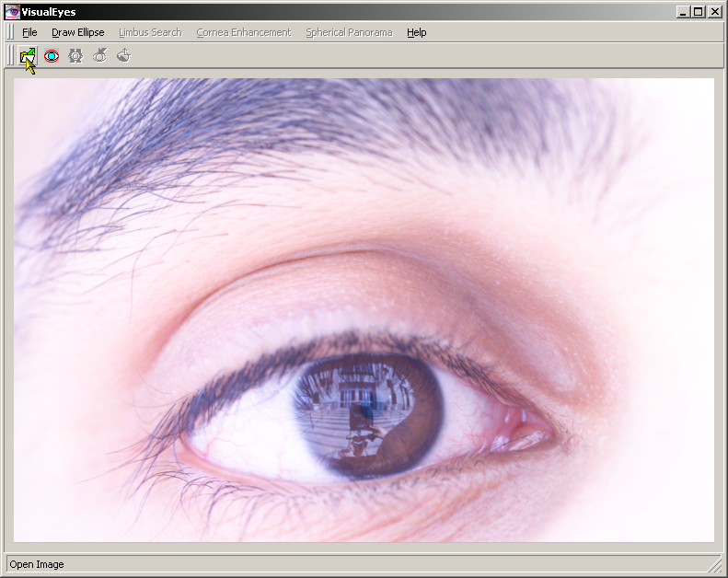Click the Spherical Panorama toolbar icon
The width and height of the screenshot is (728, 578).
click(124, 56)
